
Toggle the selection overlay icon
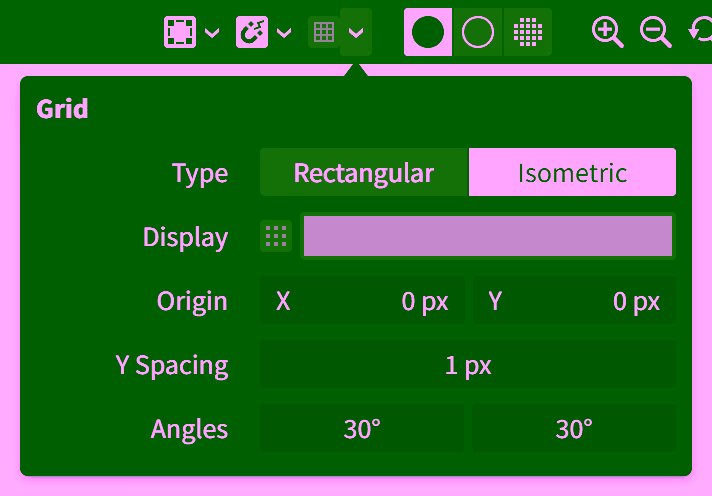(x=180, y=32)
